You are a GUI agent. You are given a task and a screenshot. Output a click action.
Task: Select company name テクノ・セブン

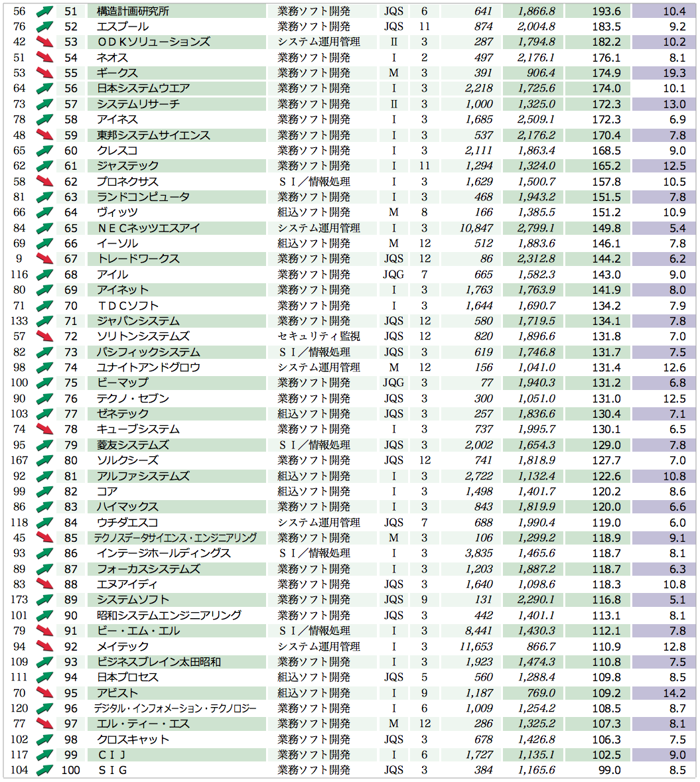[133, 399]
